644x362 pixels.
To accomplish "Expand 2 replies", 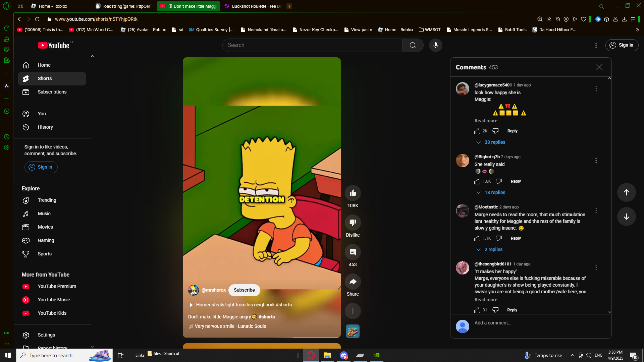I will tap(489, 250).
